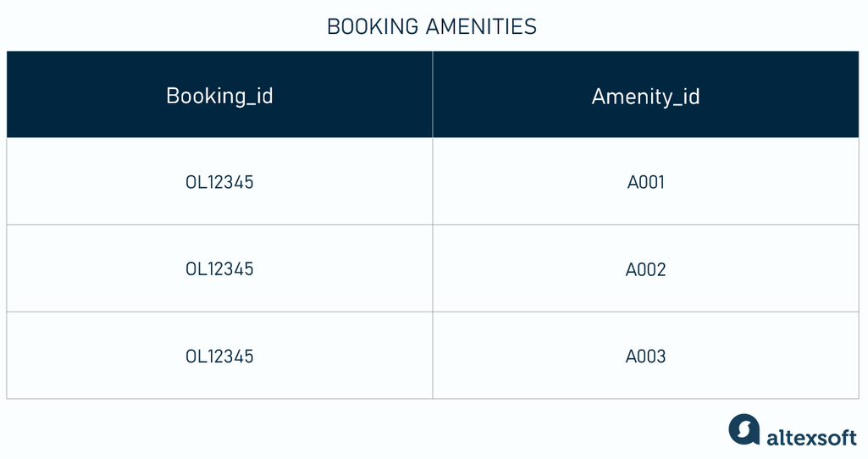Select OL12345 in the first data row
This screenshot has width=868, height=459.
click(219, 182)
